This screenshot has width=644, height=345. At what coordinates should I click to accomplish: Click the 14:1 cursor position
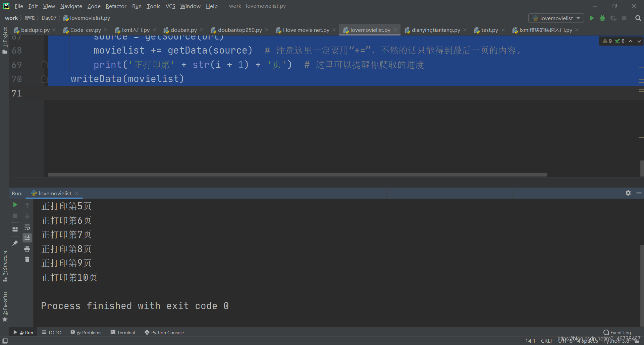point(530,341)
